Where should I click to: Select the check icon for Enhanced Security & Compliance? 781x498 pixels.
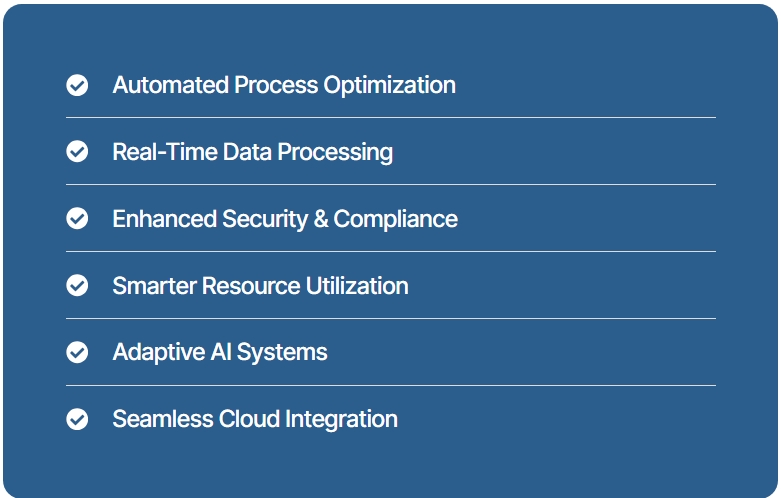tap(77, 219)
